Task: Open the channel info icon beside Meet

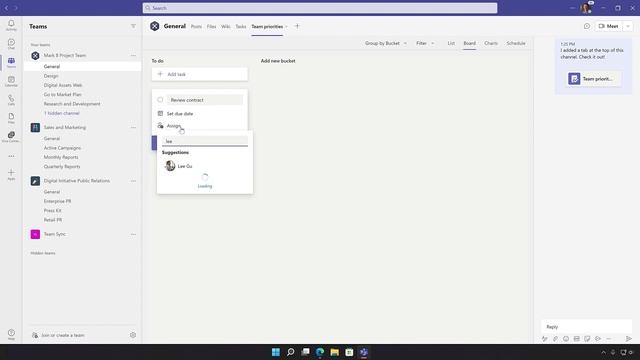Action: (x=587, y=26)
